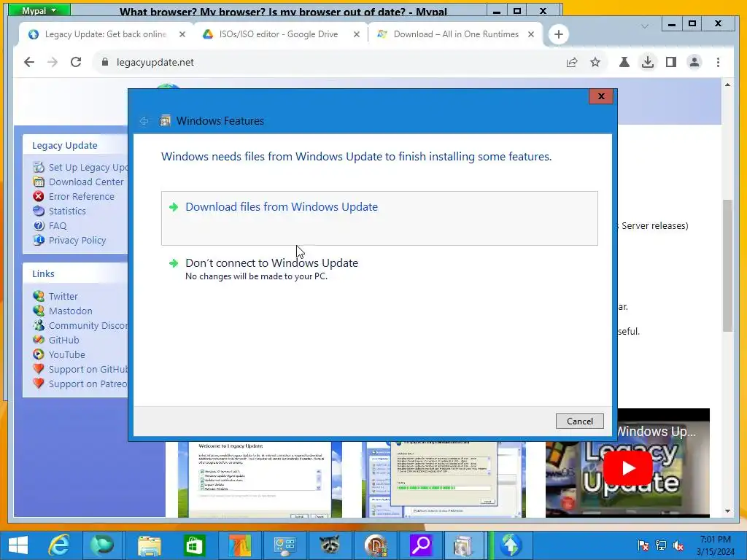
Task: Open Windows Features taskbar icon
Action: (465, 545)
